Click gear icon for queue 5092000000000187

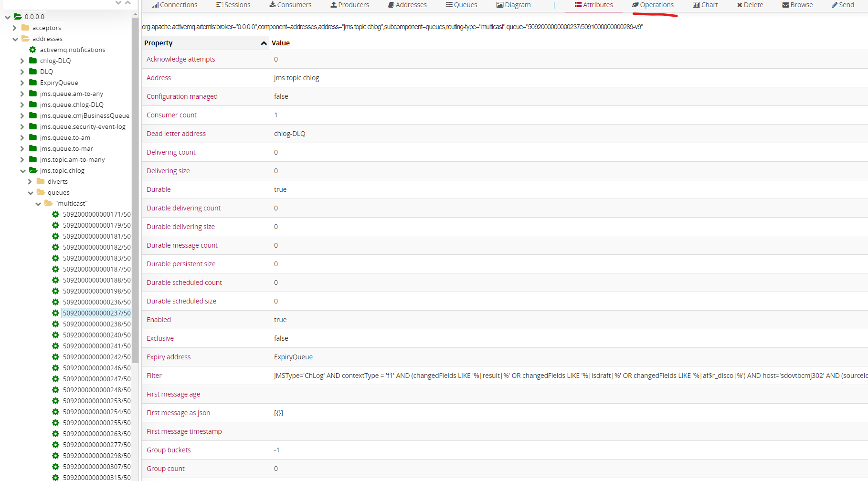point(55,269)
